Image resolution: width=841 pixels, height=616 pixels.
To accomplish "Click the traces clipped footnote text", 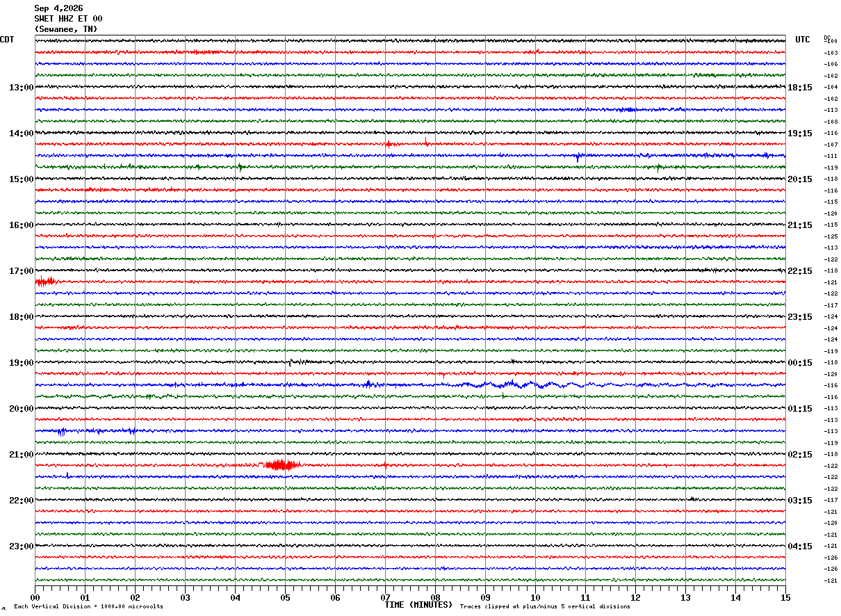I will click(545, 607).
